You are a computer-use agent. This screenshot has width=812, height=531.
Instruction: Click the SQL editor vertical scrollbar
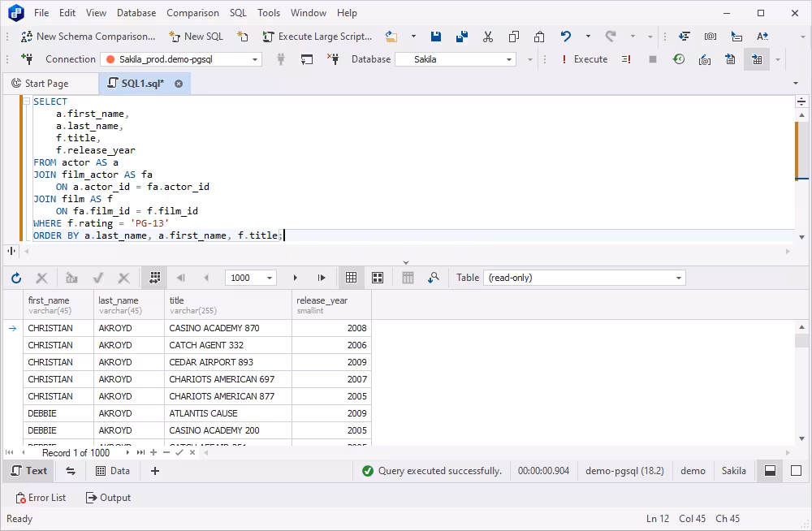click(801, 176)
